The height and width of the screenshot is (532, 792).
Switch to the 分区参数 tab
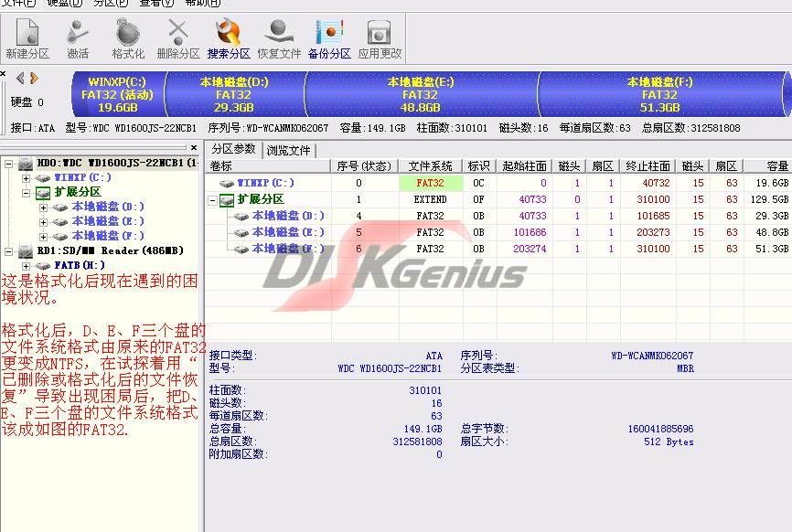point(233,149)
